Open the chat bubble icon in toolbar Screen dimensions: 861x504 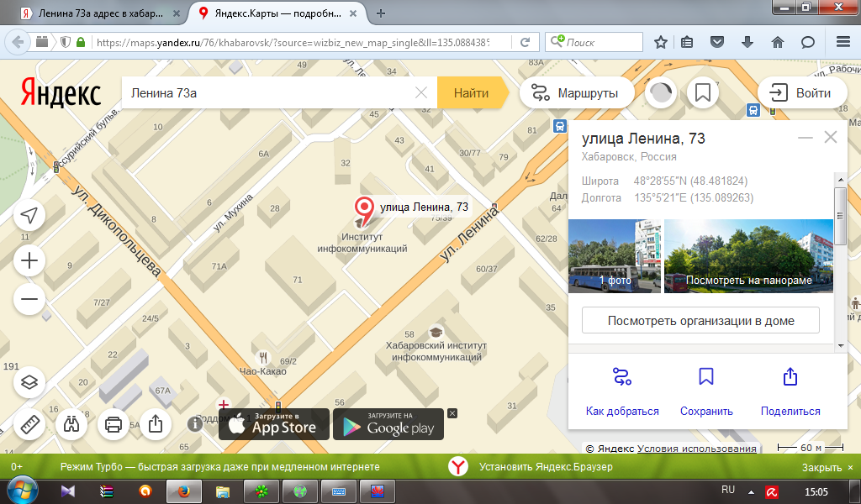point(807,42)
